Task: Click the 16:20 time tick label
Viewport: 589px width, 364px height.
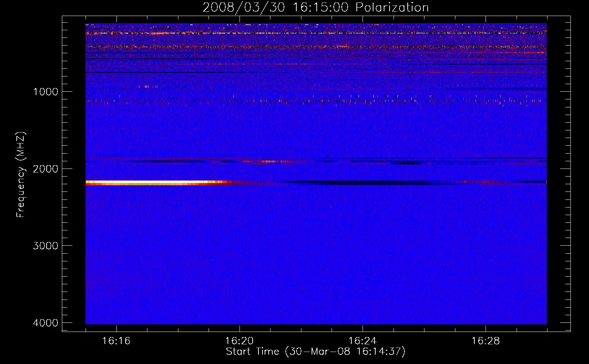Action: (x=239, y=341)
